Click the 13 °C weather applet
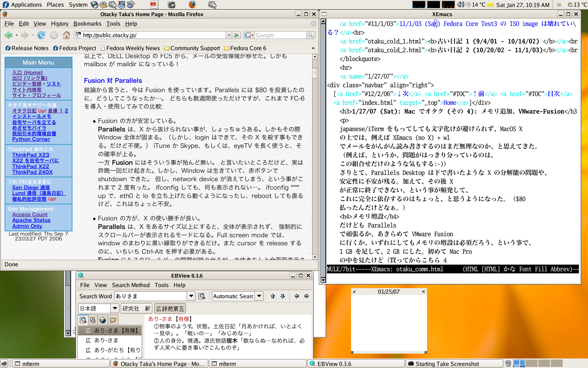The image size is (588, 368). [x=577, y=5]
